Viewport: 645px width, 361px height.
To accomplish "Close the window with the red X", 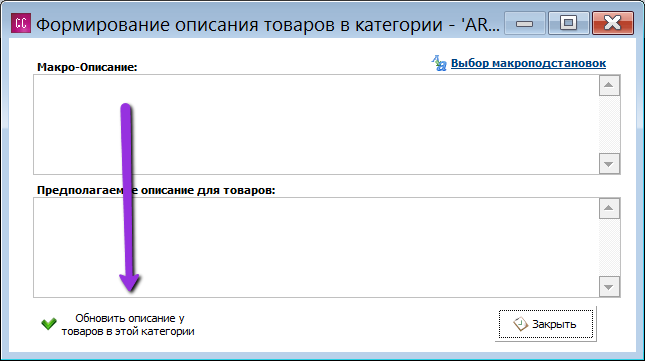I will (x=613, y=23).
